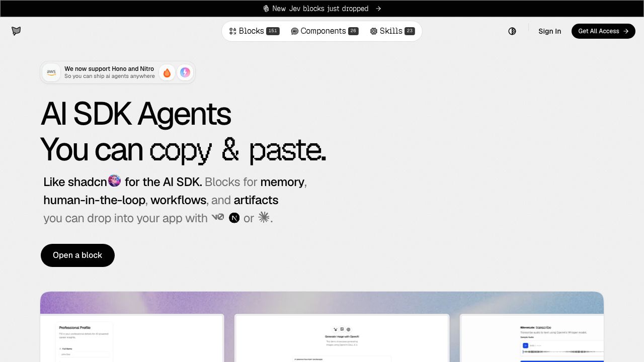Click the shadcn avatar image

click(115, 180)
